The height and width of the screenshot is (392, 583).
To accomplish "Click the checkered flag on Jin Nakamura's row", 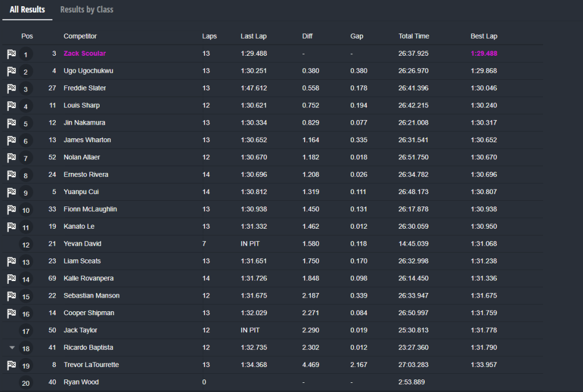I will point(11,123).
